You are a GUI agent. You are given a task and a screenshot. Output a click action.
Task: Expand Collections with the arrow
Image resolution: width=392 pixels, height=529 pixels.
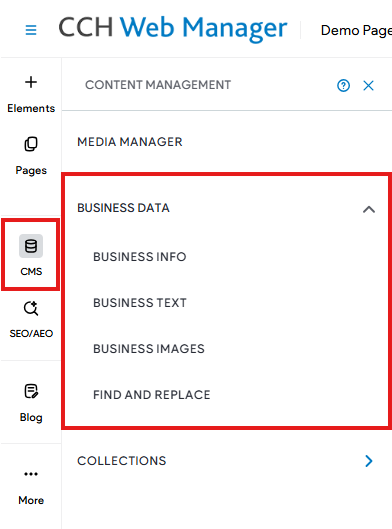369,461
